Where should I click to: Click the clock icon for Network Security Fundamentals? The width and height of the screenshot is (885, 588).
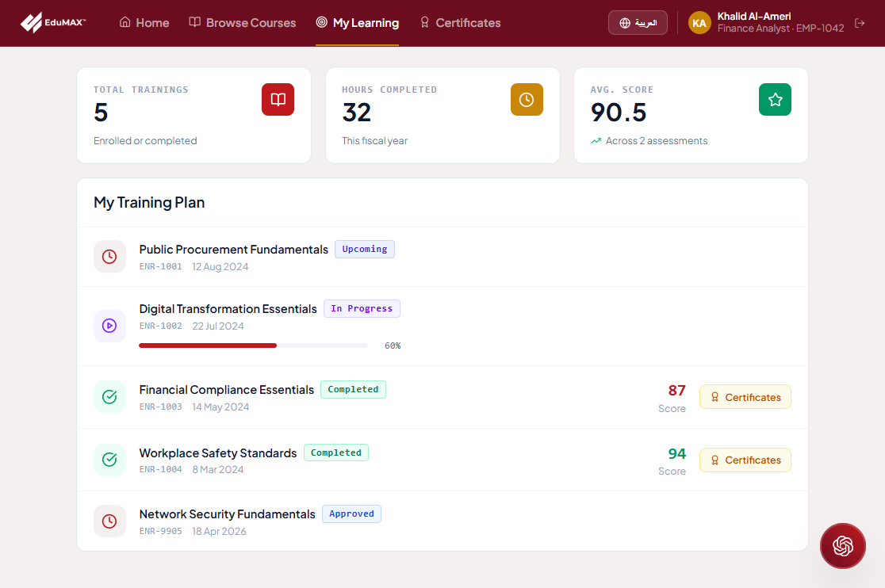coord(109,521)
